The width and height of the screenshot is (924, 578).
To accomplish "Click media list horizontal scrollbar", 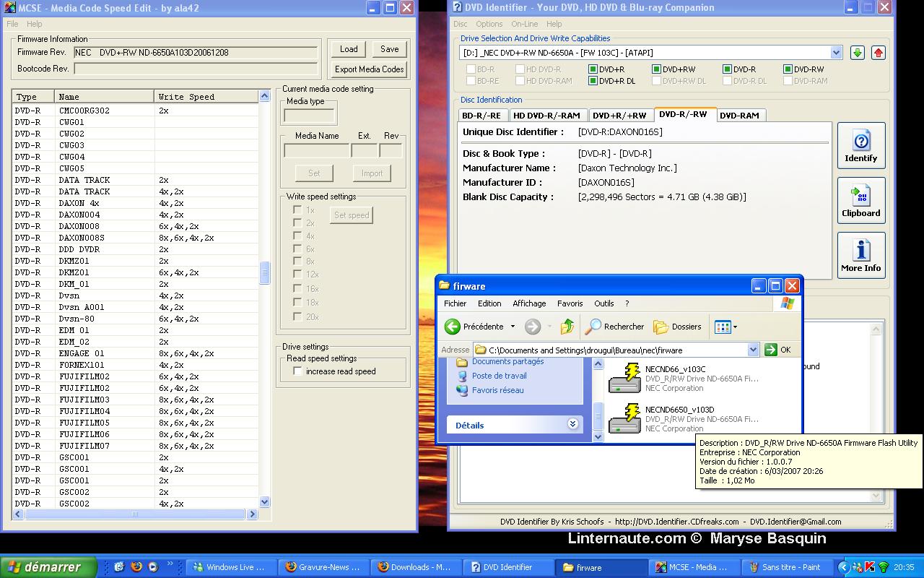I will point(135,514).
